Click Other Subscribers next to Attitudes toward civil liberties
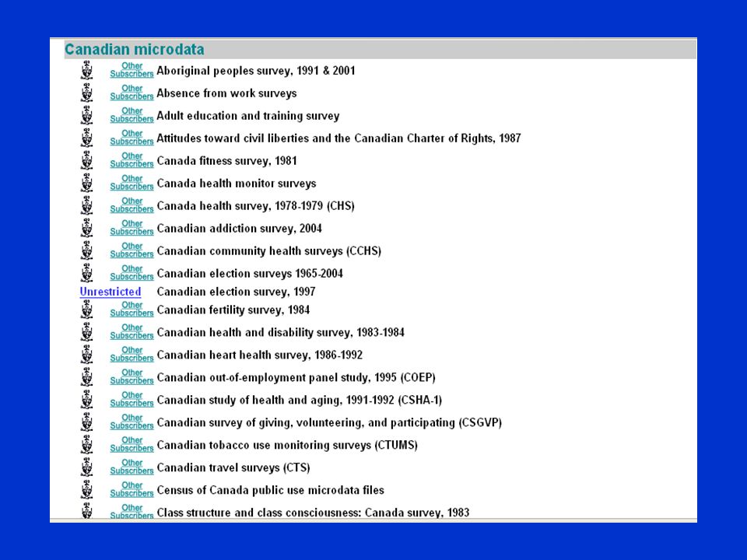Screen dimensions: 747x560 pos(132,137)
